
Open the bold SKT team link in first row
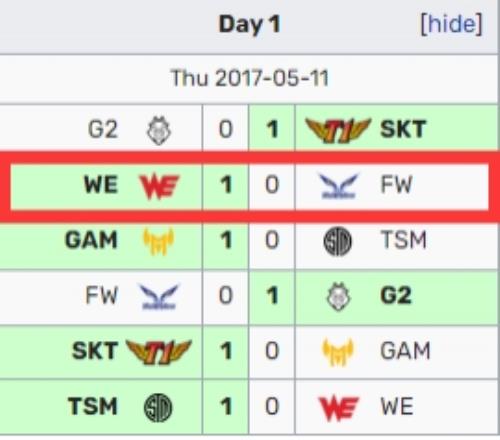click(403, 129)
